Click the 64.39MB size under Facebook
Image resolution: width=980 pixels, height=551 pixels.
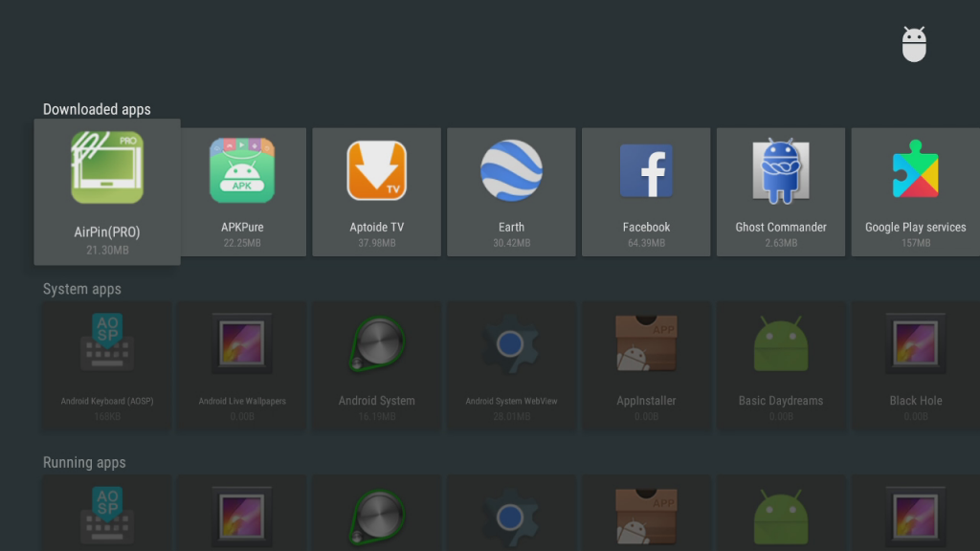pyautogui.click(x=646, y=243)
